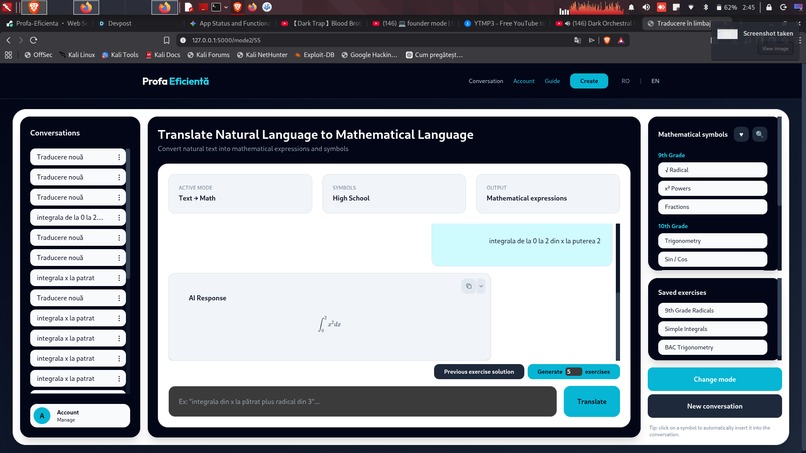This screenshot has height=453, width=806.
Task: Open options for 'integrala x la patrat' row below sixth conversation
Action: tap(119, 278)
